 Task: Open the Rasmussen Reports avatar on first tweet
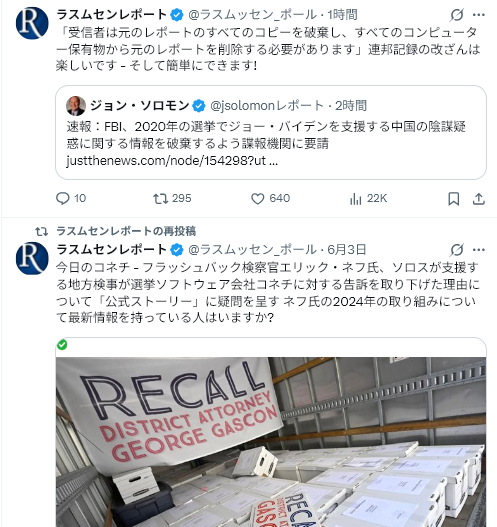coord(32,23)
